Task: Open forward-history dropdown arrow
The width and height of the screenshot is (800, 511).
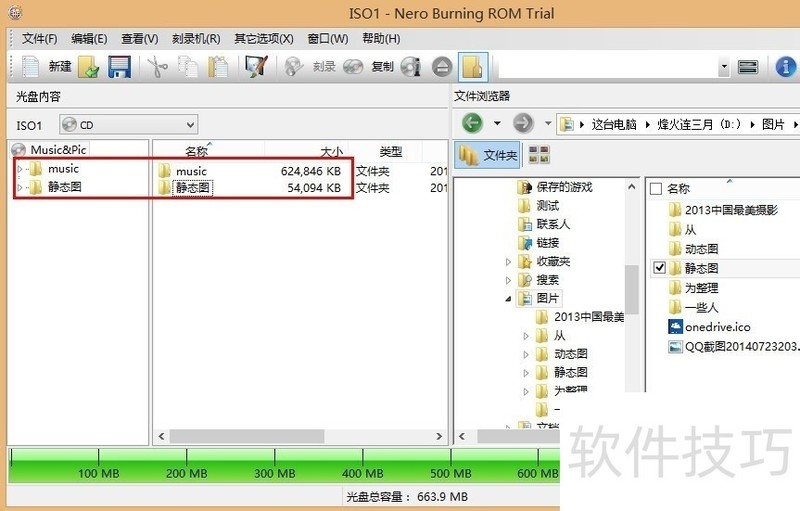Action: (547, 123)
